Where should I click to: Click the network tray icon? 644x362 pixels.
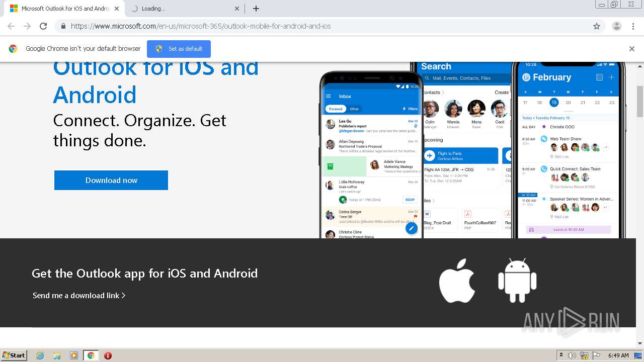[584, 355]
